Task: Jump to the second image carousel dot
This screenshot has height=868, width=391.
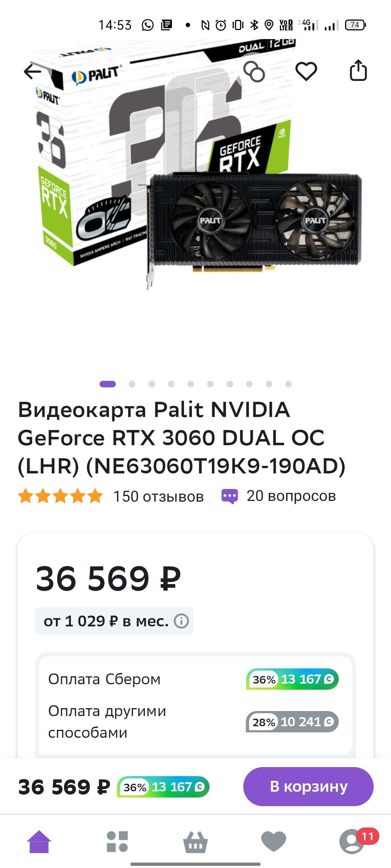Action: [132, 384]
